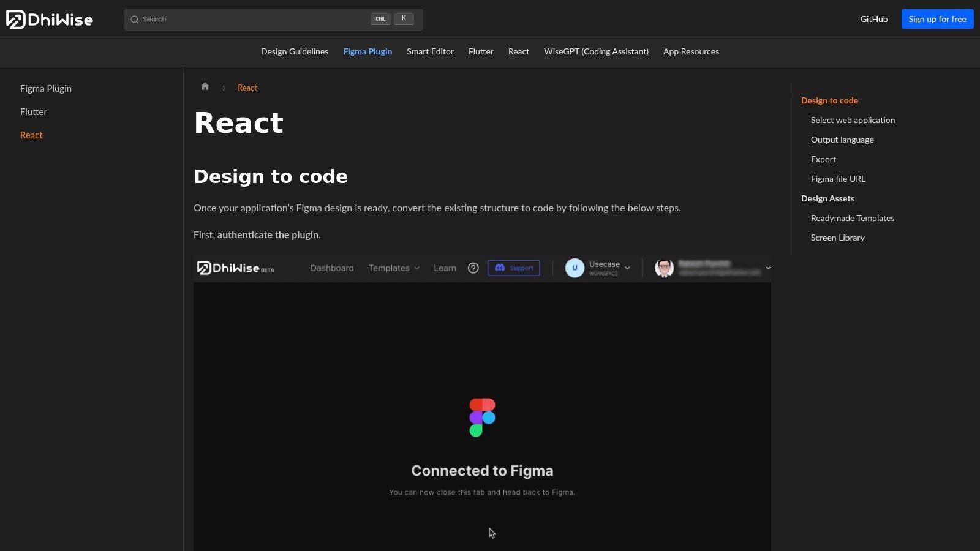The image size is (980, 551).
Task: Click the CTRL key shortcut badge
Action: point(380,20)
